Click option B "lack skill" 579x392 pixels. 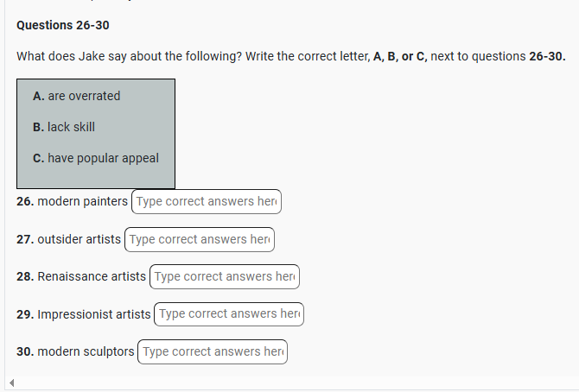63,127
